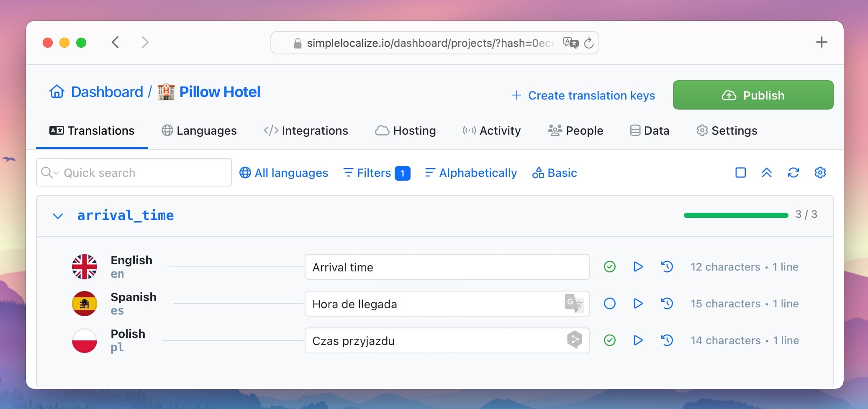Click the Google Translate icon in the Spanish field
The image size is (868, 409).
point(574,303)
